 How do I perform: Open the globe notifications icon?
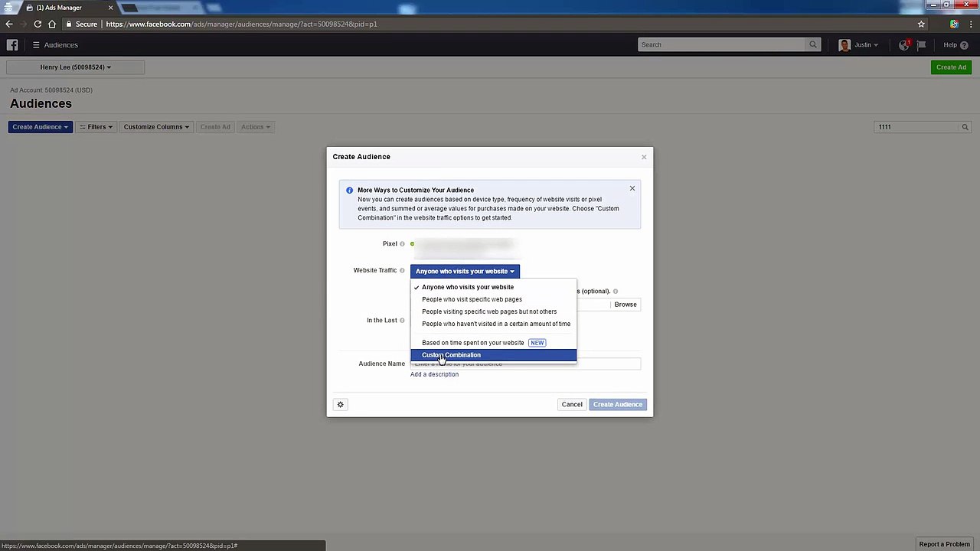(904, 45)
